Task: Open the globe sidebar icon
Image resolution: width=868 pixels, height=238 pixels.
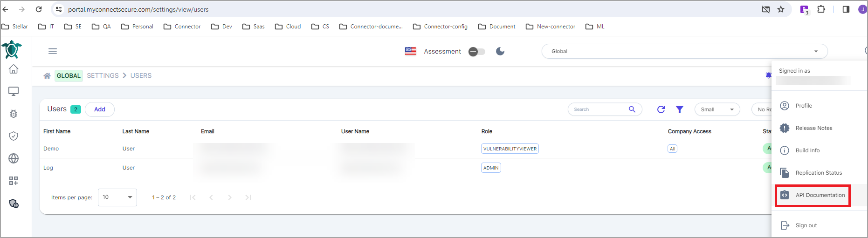Action: [14, 158]
